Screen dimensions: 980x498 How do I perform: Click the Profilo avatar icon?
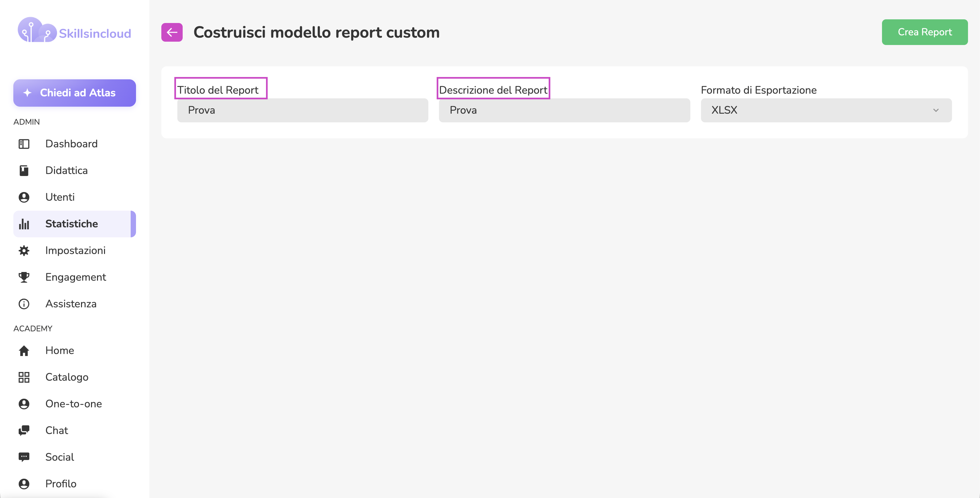pyautogui.click(x=24, y=484)
